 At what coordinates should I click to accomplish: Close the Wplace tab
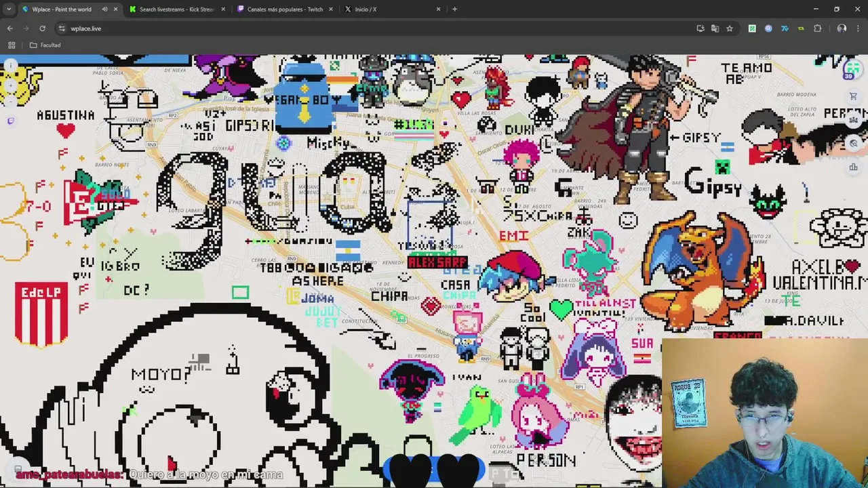click(x=115, y=9)
